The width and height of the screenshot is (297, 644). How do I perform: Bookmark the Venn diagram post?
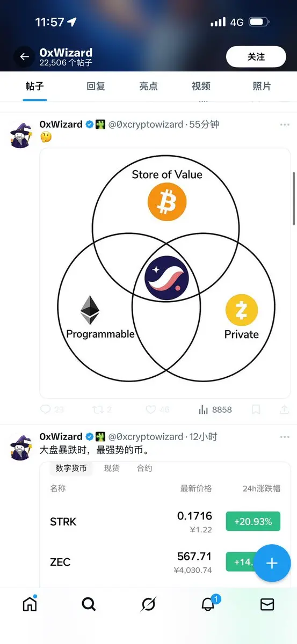pyautogui.click(x=256, y=409)
